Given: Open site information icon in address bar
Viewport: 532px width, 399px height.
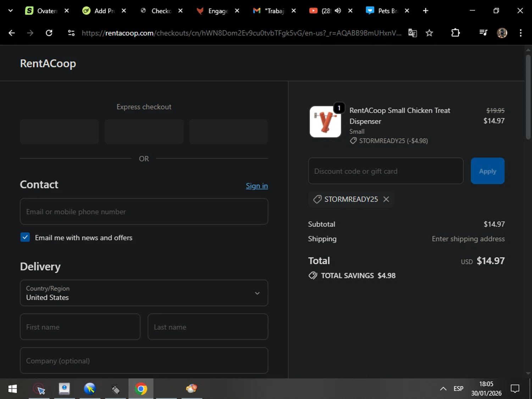Looking at the screenshot, I should [x=71, y=33].
